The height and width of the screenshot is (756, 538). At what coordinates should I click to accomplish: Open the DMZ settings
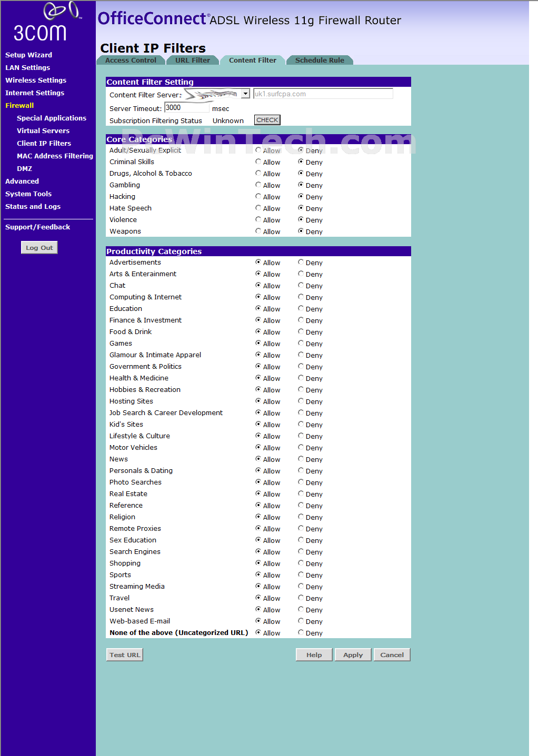[24, 168]
